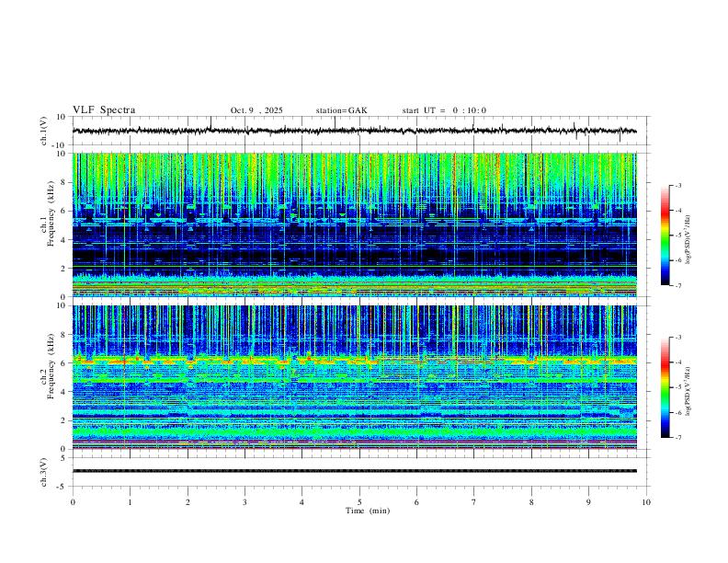Click time axis tick label "8"
728x563 pixels.
[531, 502]
